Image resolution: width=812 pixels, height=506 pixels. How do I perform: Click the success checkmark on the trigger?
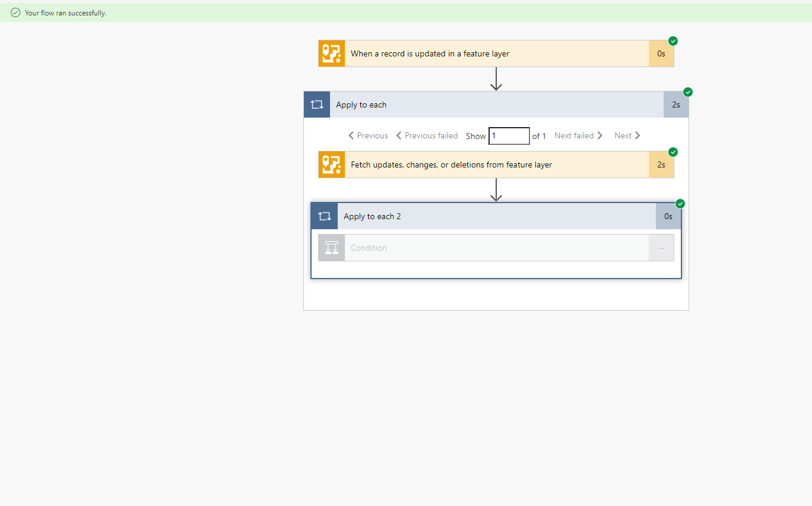pyautogui.click(x=673, y=41)
